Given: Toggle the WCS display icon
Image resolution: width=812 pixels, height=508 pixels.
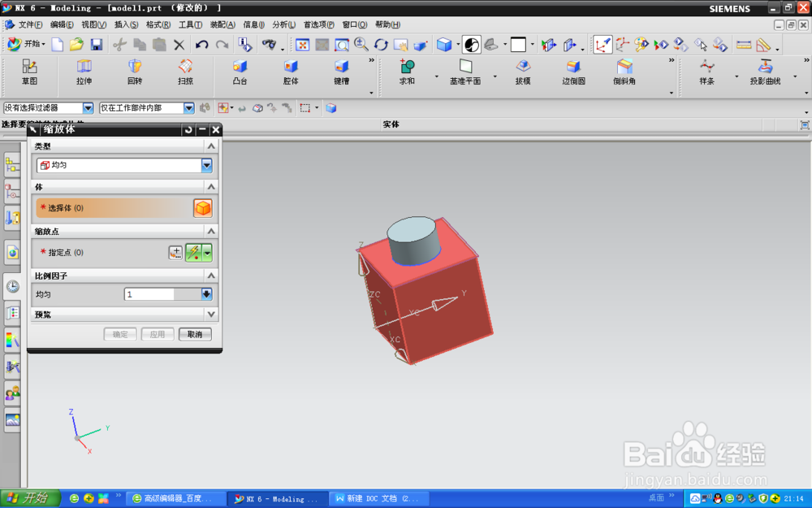Looking at the screenshot, I should coord(603,45).
